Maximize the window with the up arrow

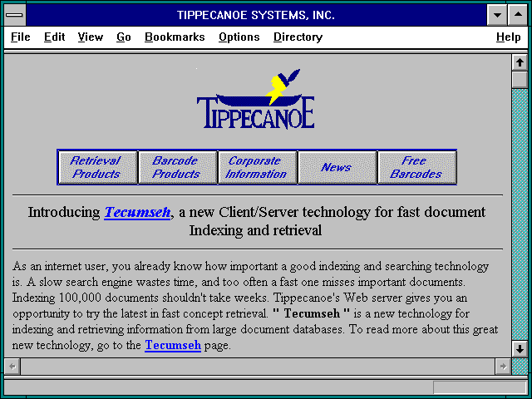click(x=518, y=15)
